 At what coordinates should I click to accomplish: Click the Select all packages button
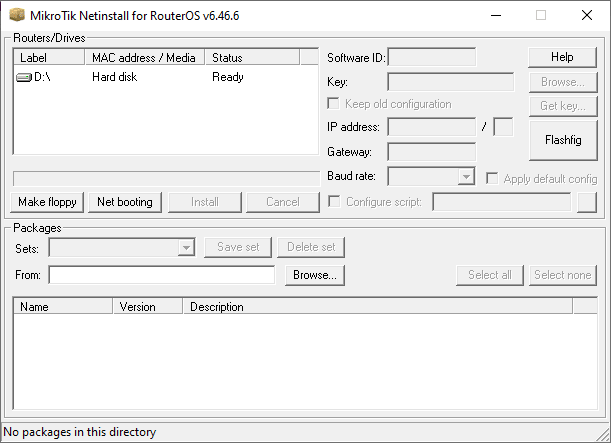490,275
